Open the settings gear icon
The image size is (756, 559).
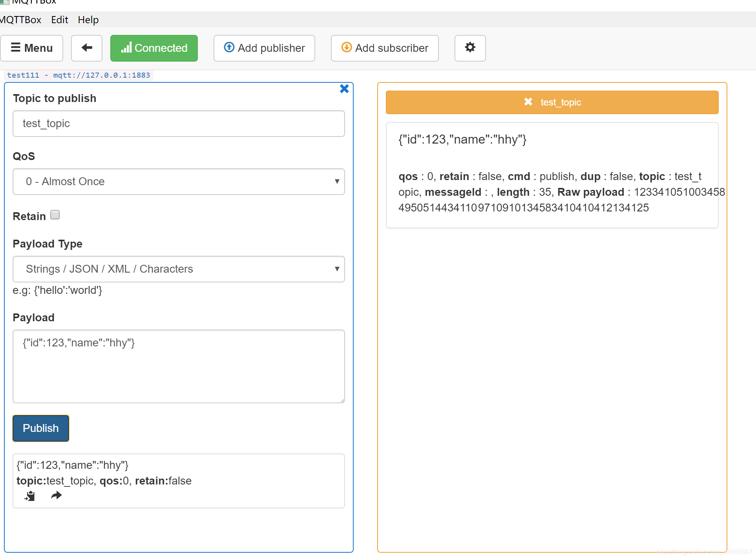click(470, 48)
